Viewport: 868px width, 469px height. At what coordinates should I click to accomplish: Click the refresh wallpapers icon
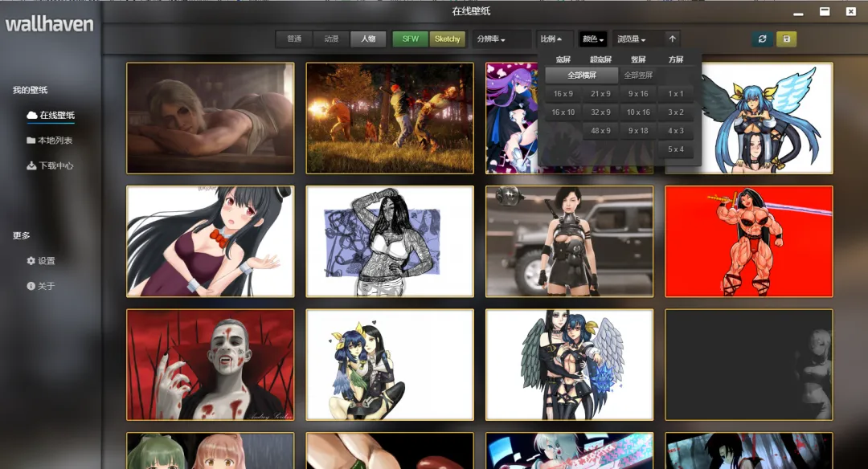(x=762, y=39)
